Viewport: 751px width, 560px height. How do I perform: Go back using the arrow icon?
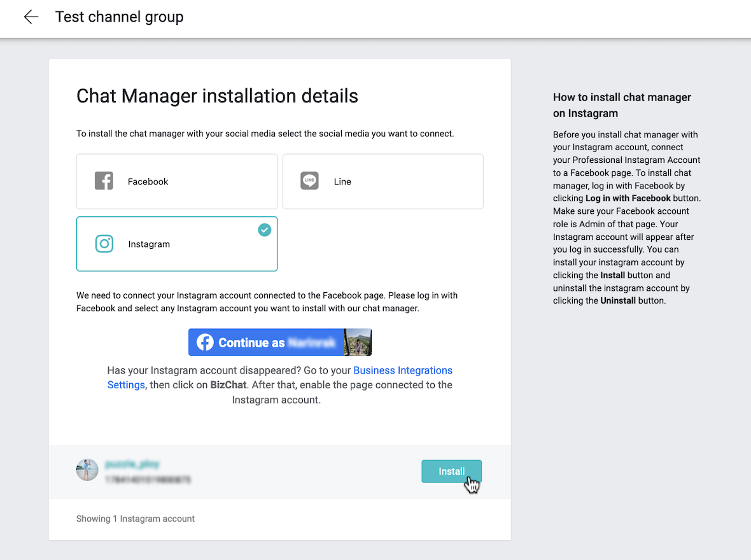pos(31,17)
